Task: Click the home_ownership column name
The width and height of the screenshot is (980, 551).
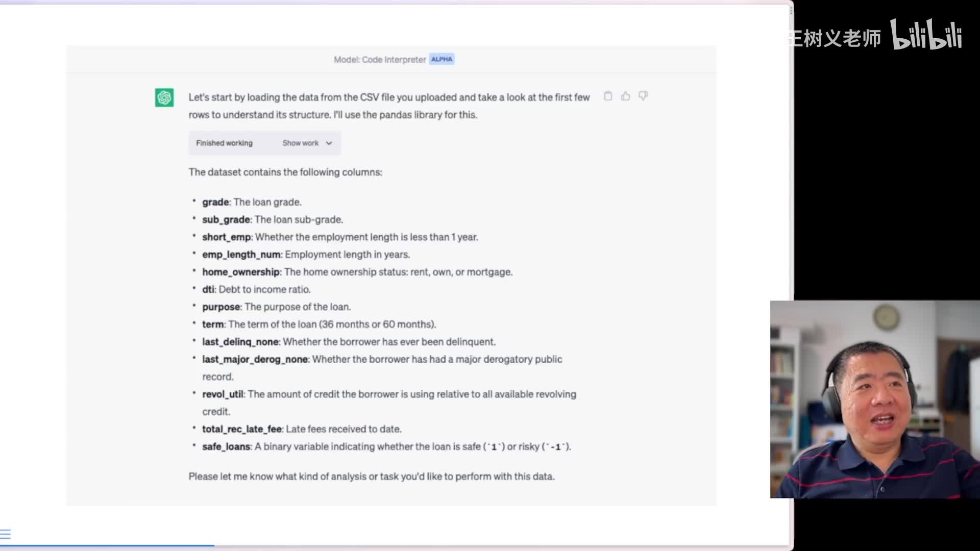Action: [x=240, y=272]
